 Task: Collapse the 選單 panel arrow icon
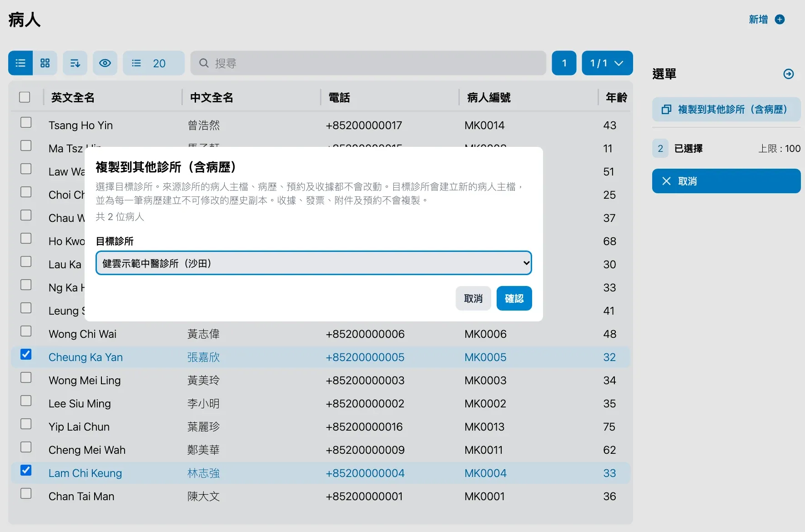[x=789, y=74]
